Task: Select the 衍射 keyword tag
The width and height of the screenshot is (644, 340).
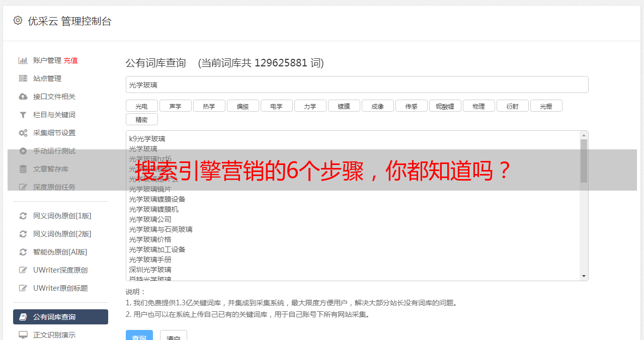Action: [513, 106]
